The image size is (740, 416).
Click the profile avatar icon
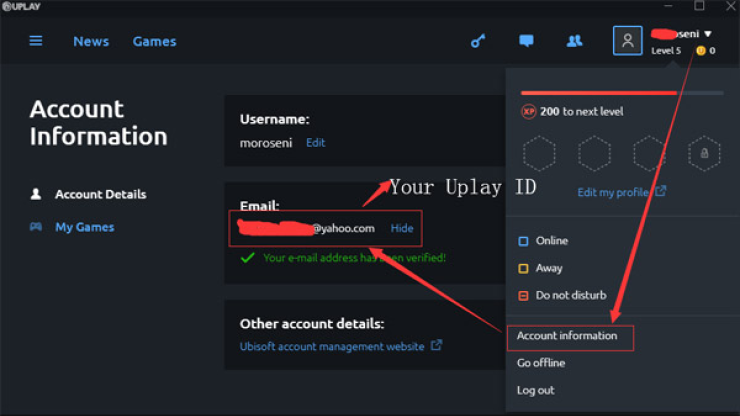627,41
